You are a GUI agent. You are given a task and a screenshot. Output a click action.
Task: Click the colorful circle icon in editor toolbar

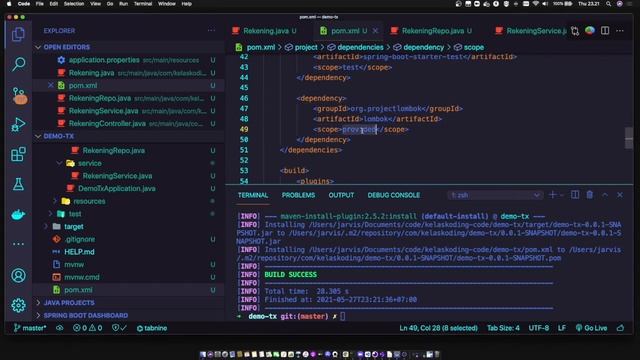590,31
